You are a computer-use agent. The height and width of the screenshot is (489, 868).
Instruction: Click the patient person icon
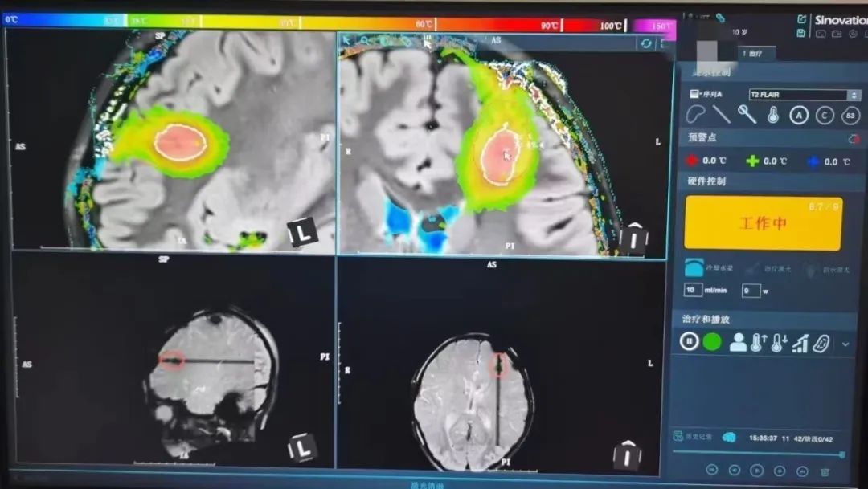pyautogui.click(x=738, y=343)
